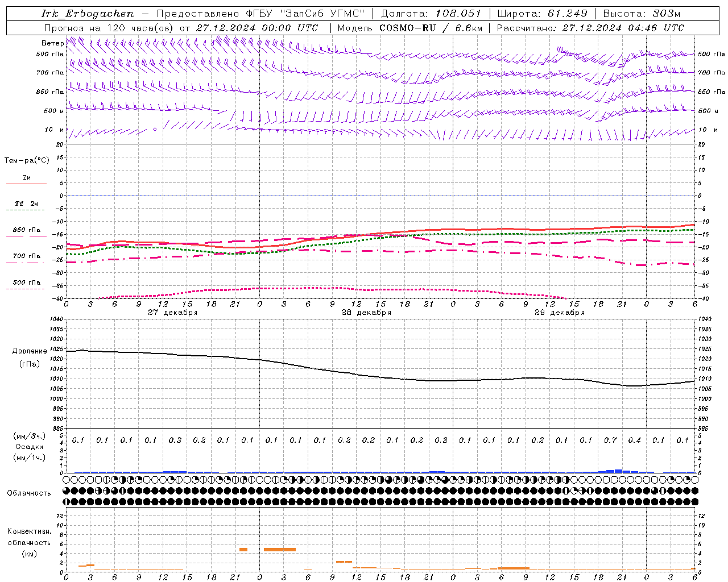The width and height of the screenshot is (728, 582).
Task: Click 'Рассчитано: 27.12.2024 04:46 UTC' timestamp
Action: coord(590,28)
